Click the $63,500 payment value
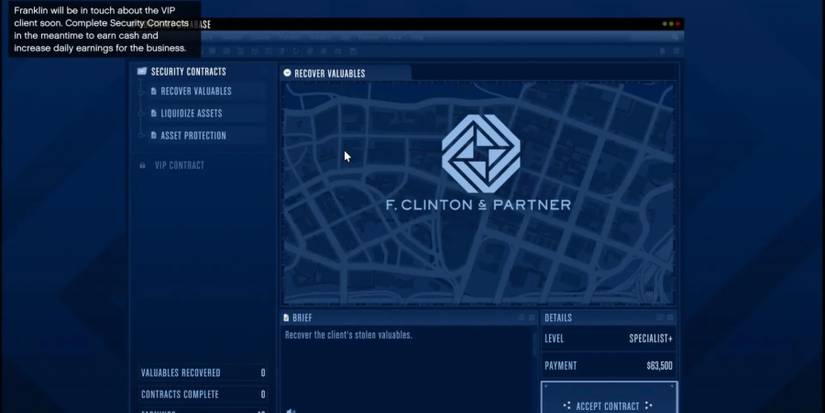The height and width of the screenshot is (413, 825). (659, 366)
